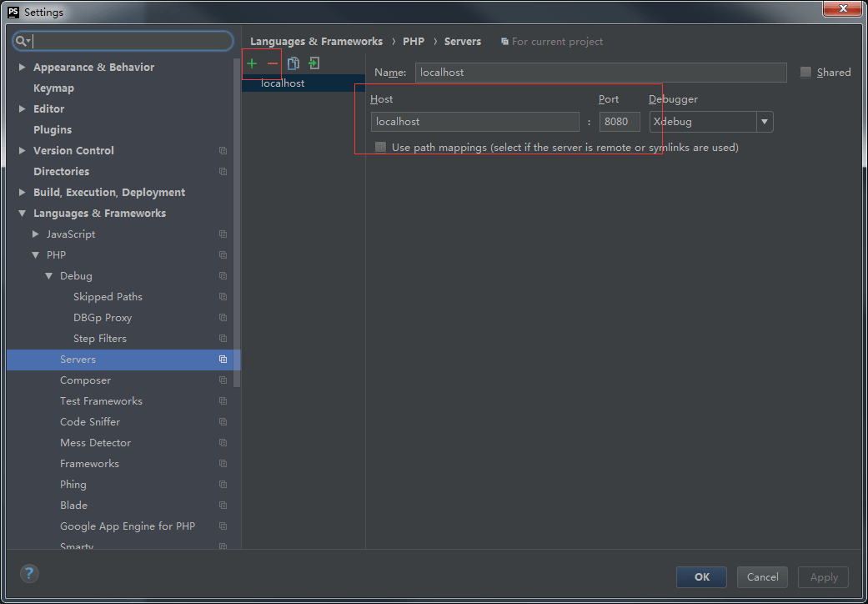Image resolution: width=868 pixels, height=604 pixels.
Task: Click the search magnifier icon
Action: click(x=23, y=41)
